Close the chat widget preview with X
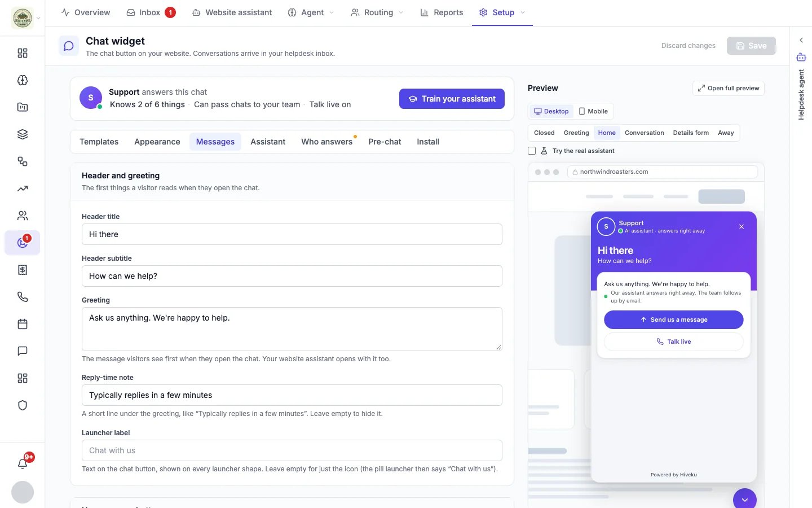812x508 pixels. [x=742, y=226]
